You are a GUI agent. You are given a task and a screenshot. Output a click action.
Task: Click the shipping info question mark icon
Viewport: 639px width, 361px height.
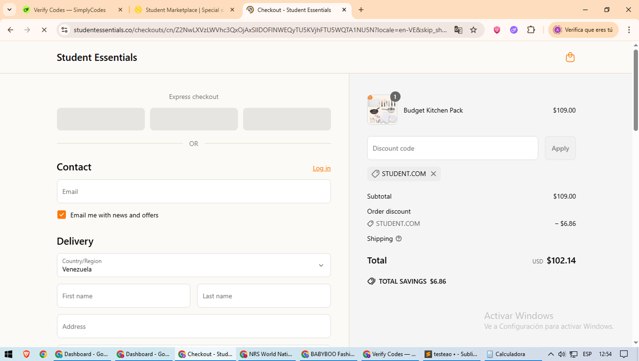[399, 239]
